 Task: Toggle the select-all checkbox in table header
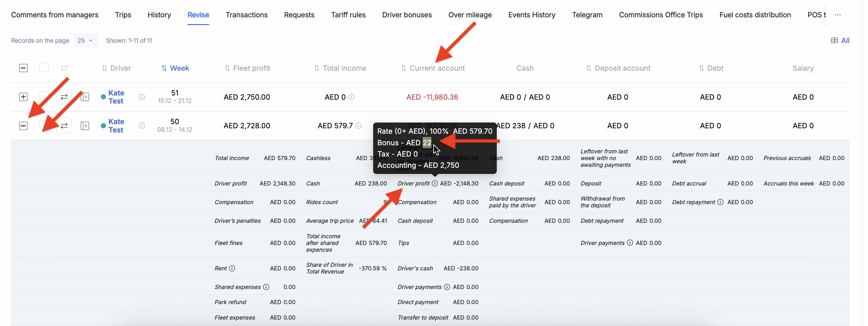[x=44, y=68]
